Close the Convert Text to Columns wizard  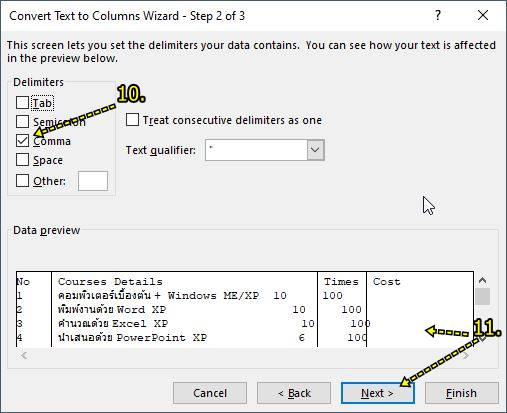[x=483, y=15]
